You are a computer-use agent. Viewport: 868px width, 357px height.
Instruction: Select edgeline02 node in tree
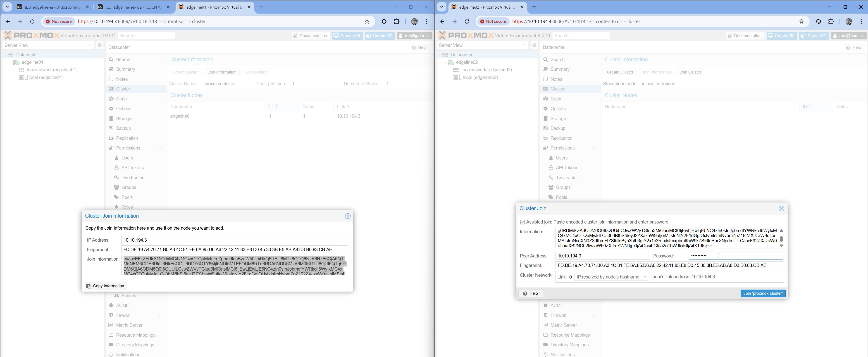click(466, 62)
